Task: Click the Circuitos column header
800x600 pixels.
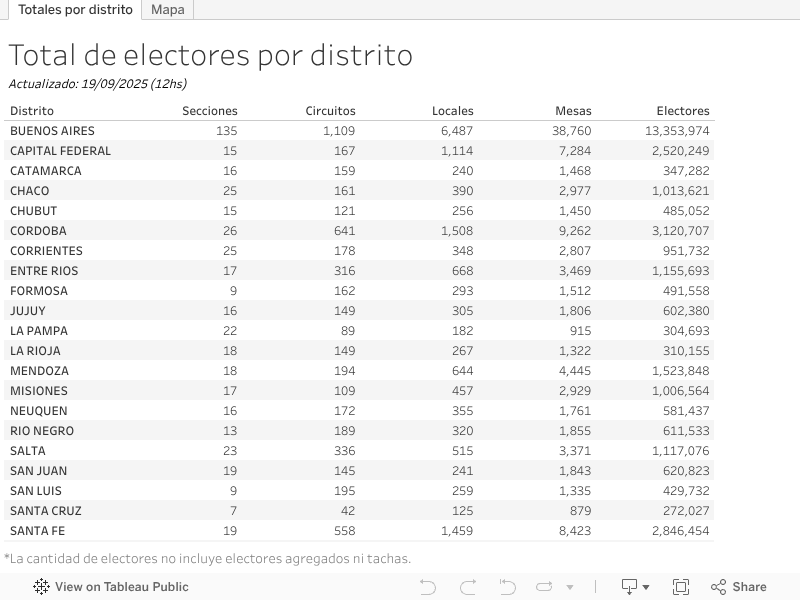Action: [330, 111]
